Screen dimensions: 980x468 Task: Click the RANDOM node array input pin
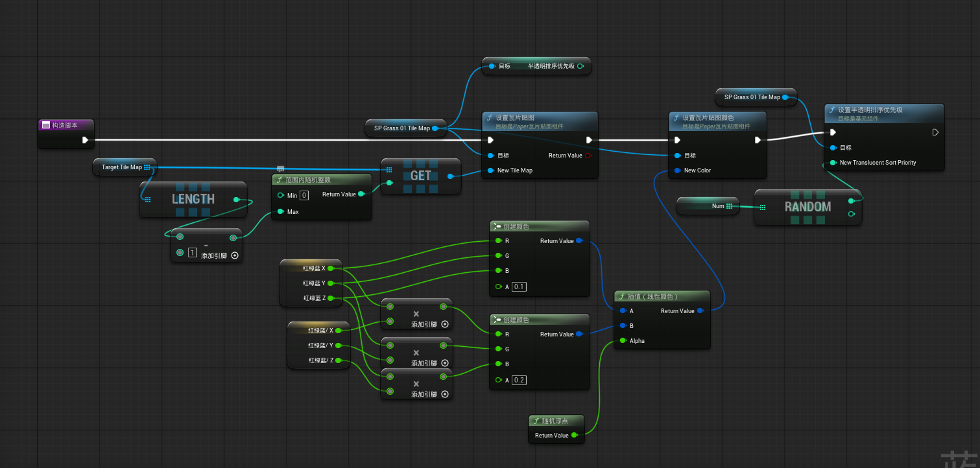[x=763, y=207]
